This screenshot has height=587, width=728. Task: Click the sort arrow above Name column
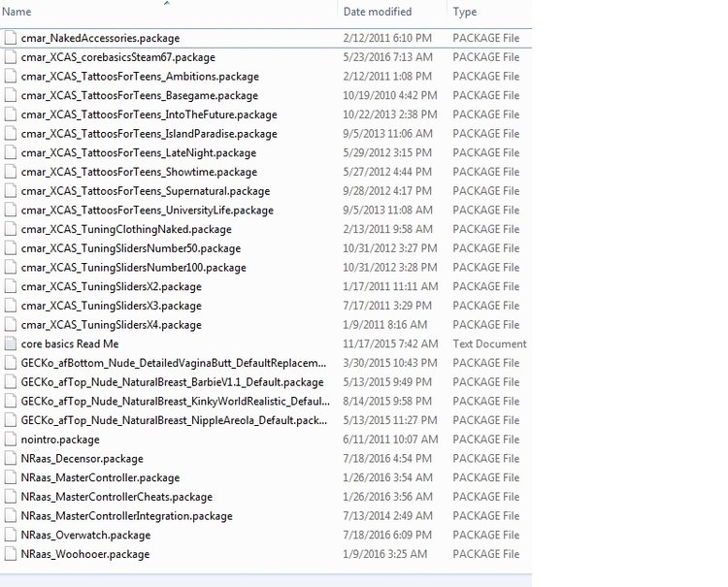click(167, 3)
